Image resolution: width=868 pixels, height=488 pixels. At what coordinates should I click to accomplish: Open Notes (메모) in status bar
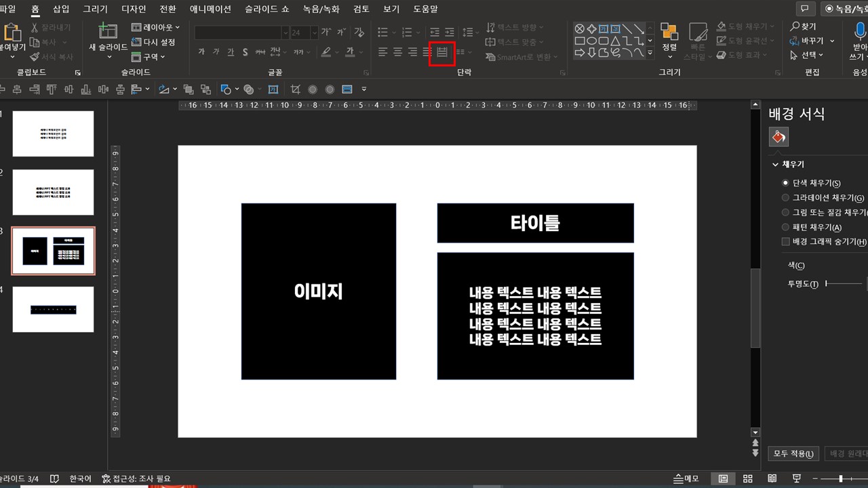pos(686,479)
